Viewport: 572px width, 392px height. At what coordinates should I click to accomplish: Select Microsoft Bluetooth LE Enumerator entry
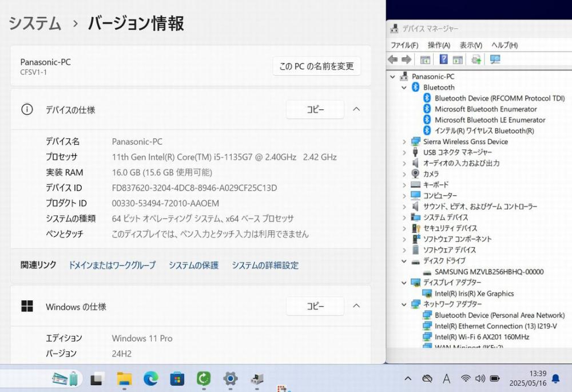point(490,120)
